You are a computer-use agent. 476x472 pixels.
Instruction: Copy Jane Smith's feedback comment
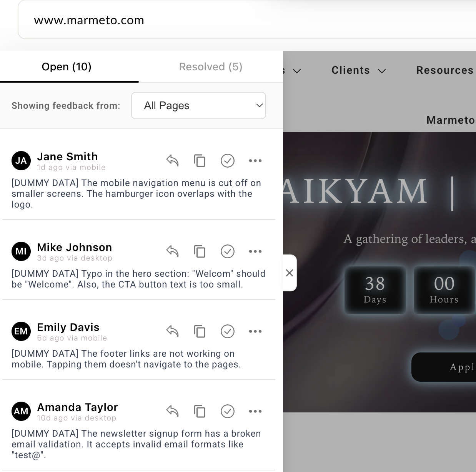pyautogui.click(x=200, y=161)
